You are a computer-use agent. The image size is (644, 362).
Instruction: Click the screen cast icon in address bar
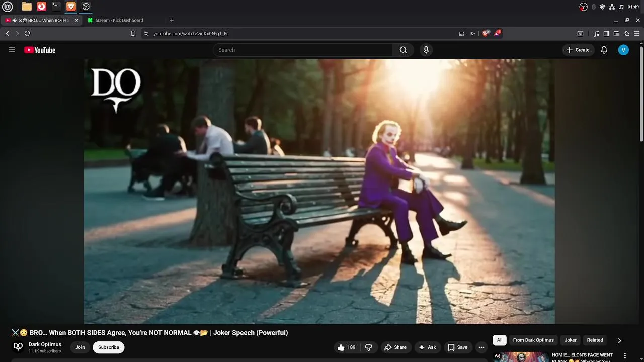pyautogui.click(x=461, y=33)
